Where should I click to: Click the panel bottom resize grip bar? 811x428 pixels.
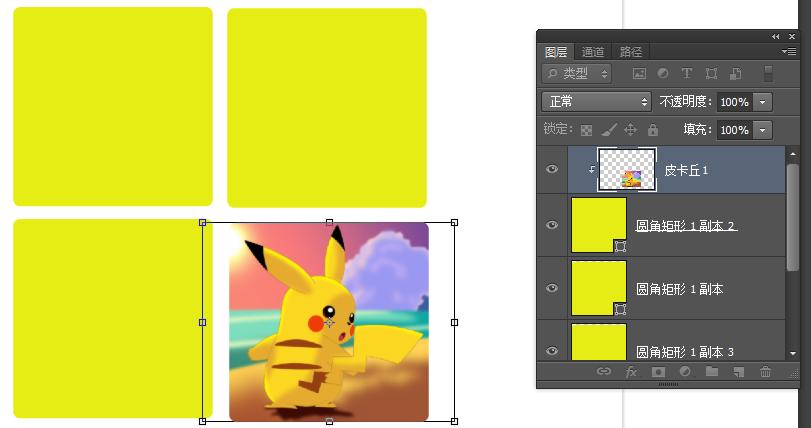pos(668,384)
